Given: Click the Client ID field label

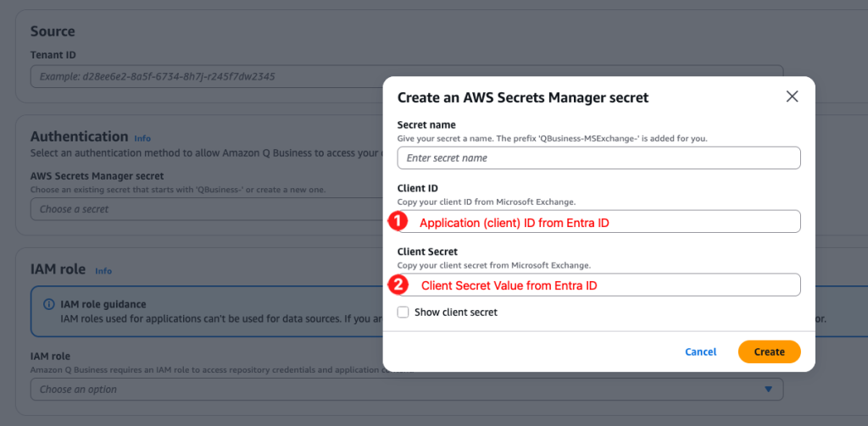Looking at the screenshot, I should click(417, 188).
